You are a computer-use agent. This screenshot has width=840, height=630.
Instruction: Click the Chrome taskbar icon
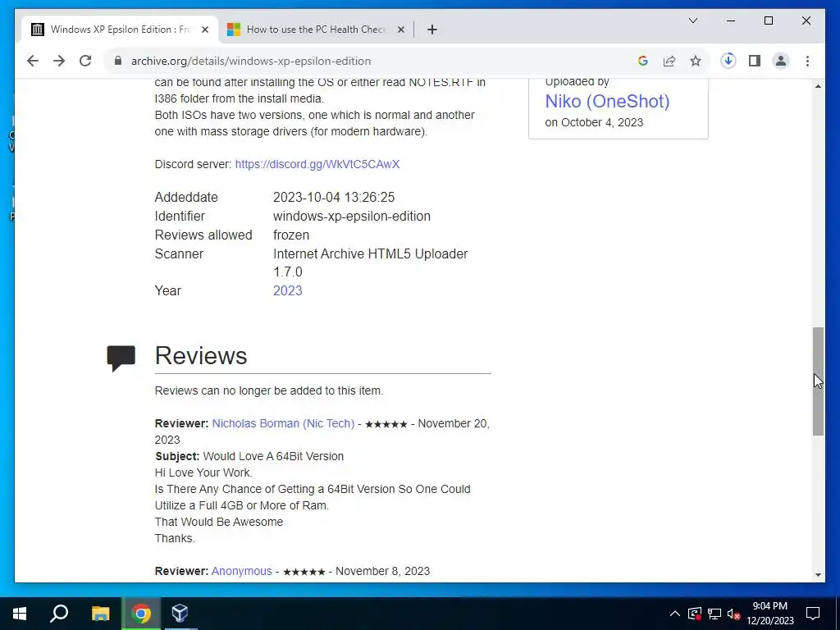coord(141,614)
